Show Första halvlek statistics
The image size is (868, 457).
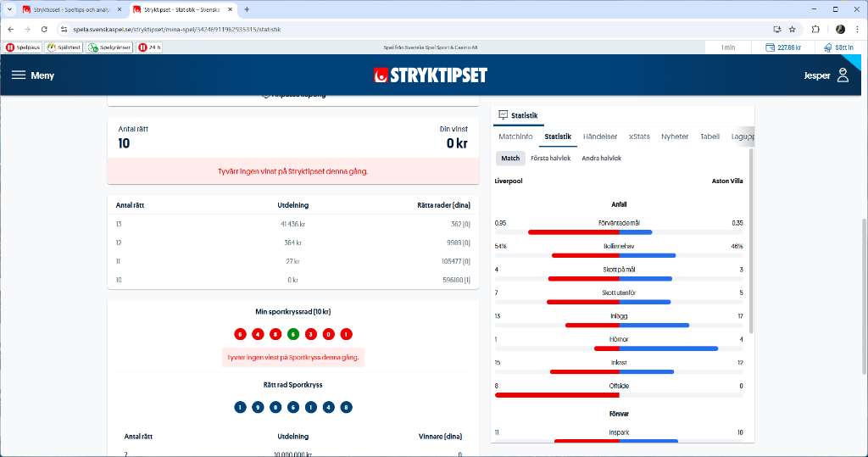click(550, 159)
